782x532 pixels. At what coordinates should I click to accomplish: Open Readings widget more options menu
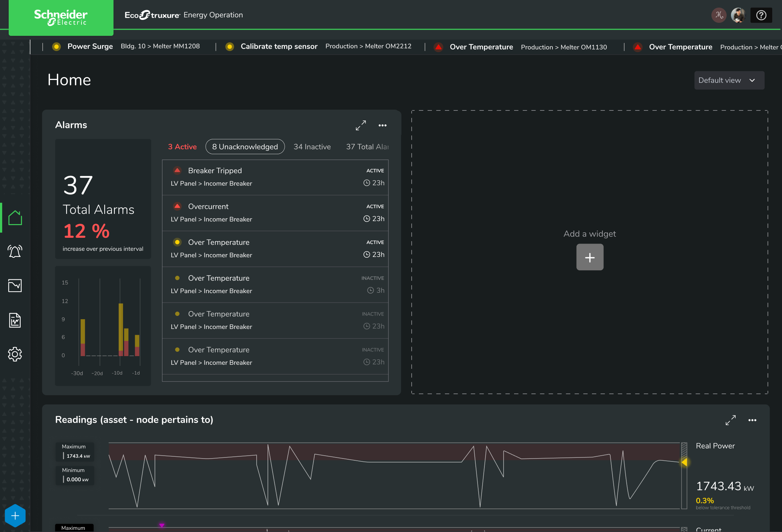(x=752, y=420)
